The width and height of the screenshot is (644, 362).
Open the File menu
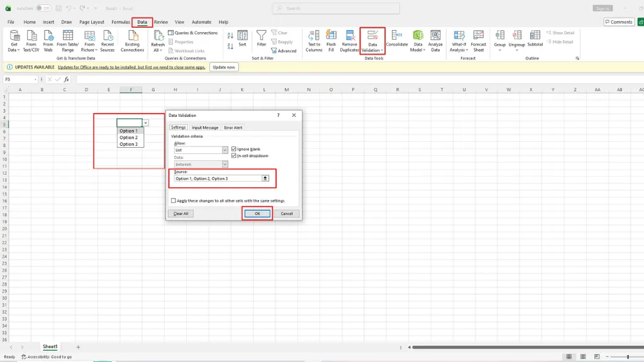pos(11,22)
